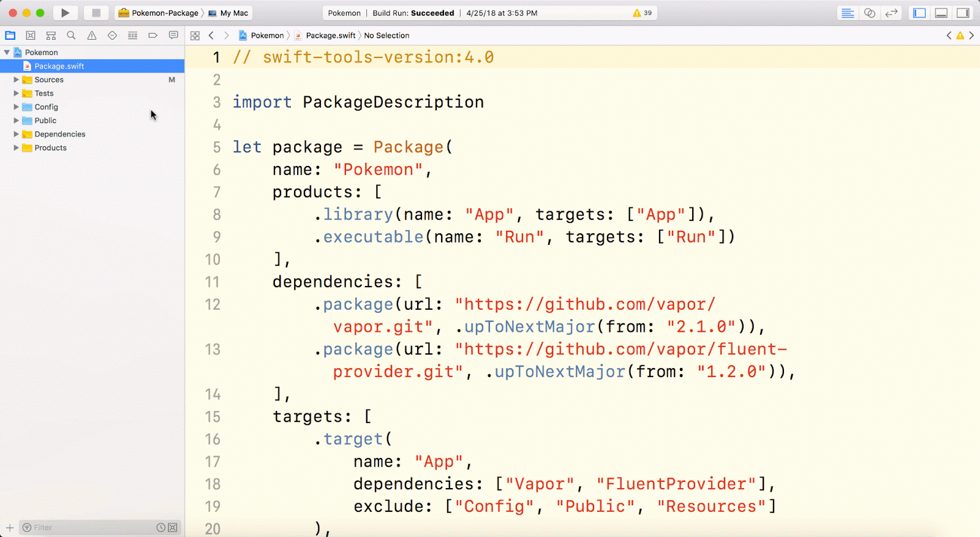Click the Pokemon breadcrumb in jump bar
Image resolution: width=980 pixels, height=537 pixels.
pyautogui.click(x=262, y=36)
